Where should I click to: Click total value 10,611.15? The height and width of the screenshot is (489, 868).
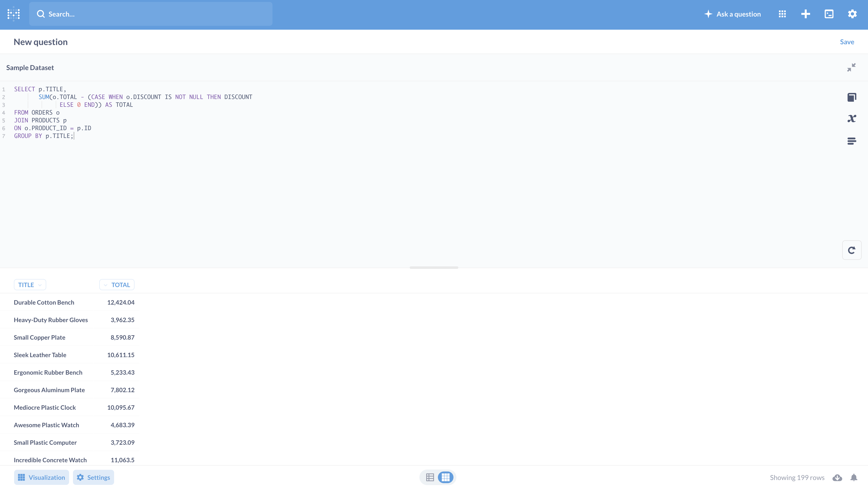tap(121, 355)
